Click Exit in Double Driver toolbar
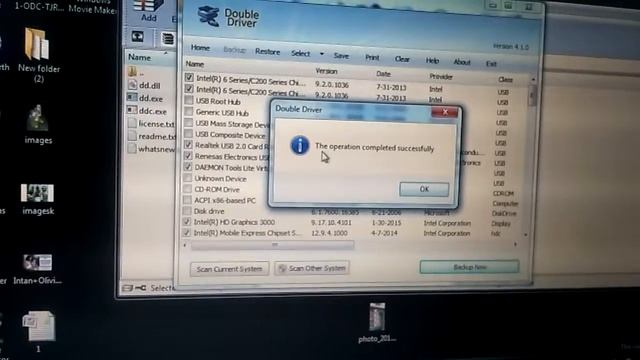This screenshot has width=640, height=360. (x=491, y=64)
